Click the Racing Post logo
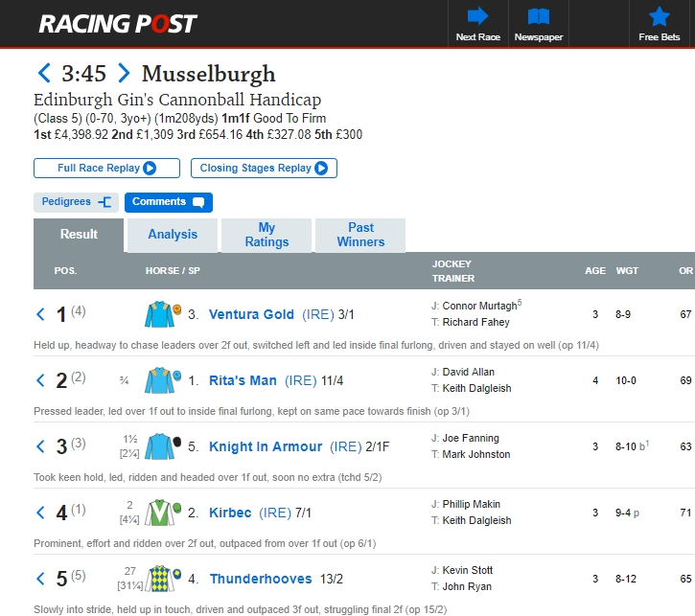 (118, 24)
